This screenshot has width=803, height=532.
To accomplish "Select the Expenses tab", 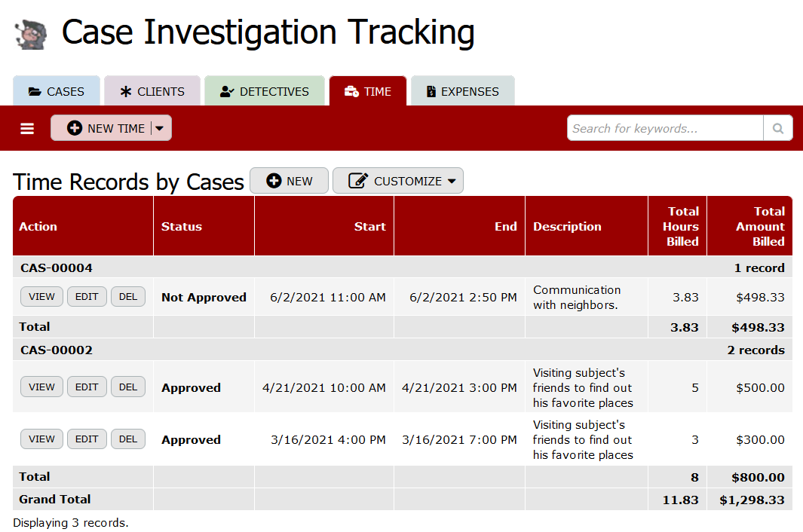I will [x=462, y=91].
